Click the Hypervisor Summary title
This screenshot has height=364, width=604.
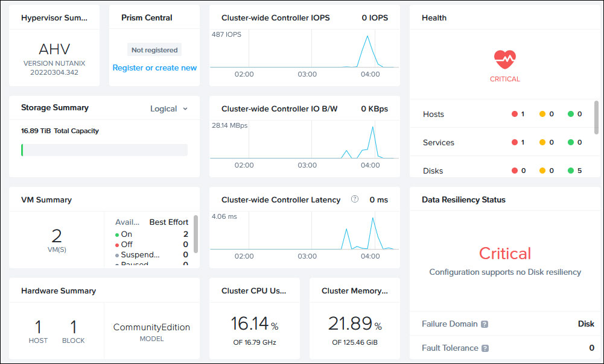(54, 17)
